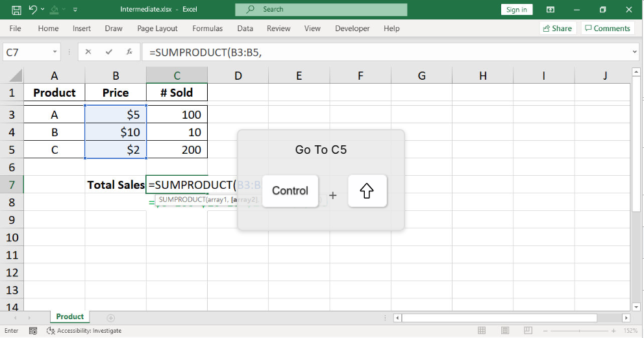Viewport: 644px width, 338px height.
Task: Click the $5 price cell
Action: [x=116, y=114]
